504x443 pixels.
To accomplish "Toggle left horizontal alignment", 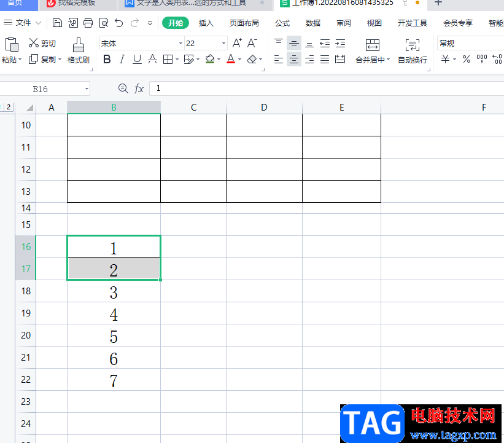I will tap(278, 59).
